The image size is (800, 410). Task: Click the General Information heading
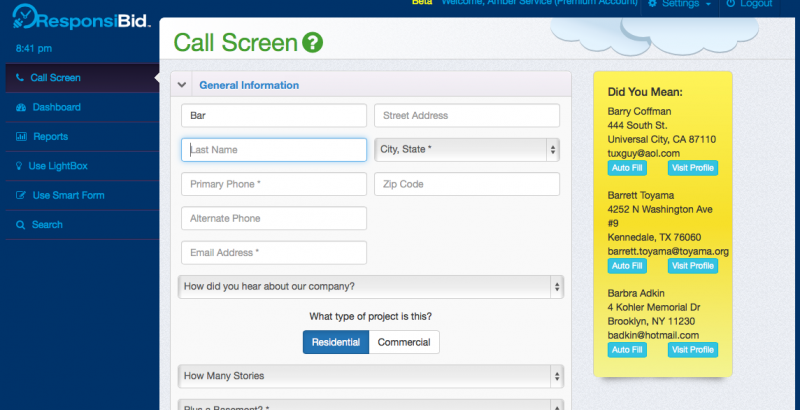249,85
